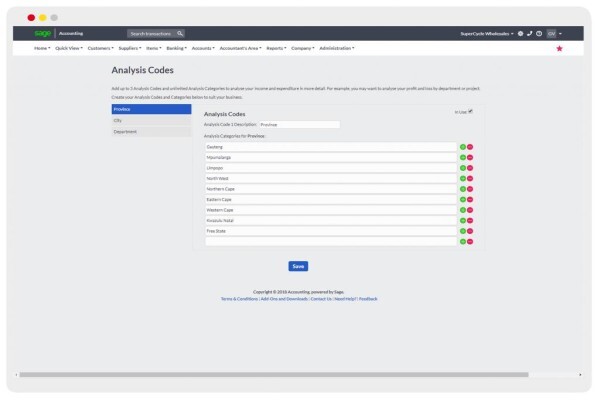600x400 pixels.
Task: Open the SuperCycle Wholesales company dropdown
Action: [x=487, y=34]
